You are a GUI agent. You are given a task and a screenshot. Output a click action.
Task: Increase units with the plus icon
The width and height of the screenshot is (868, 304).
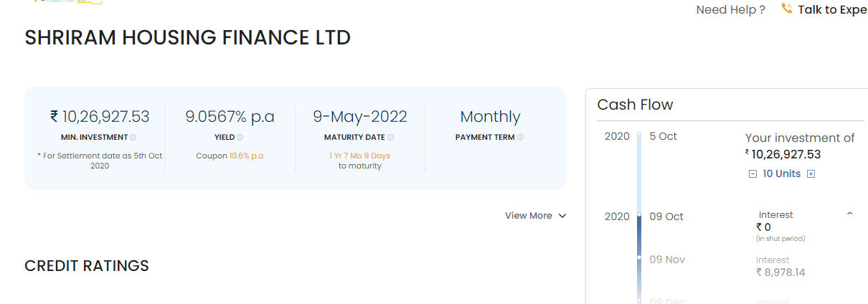tap(811, 174)
